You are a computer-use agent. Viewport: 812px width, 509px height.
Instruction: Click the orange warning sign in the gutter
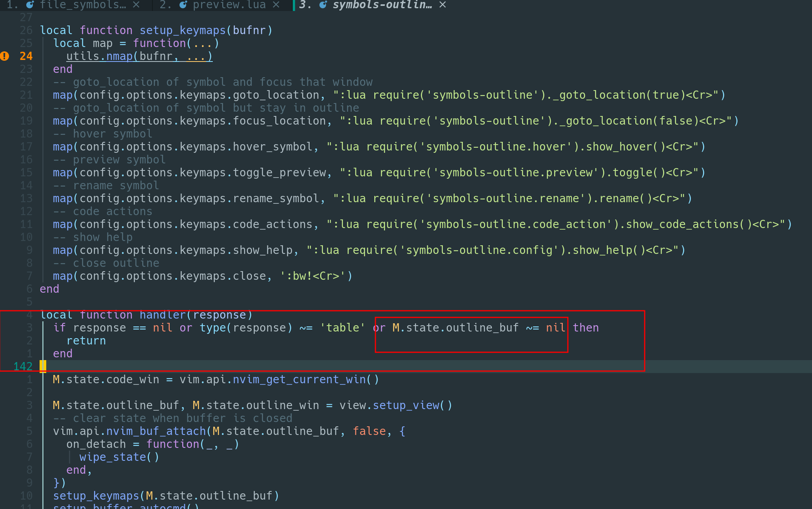click(5, 56)
